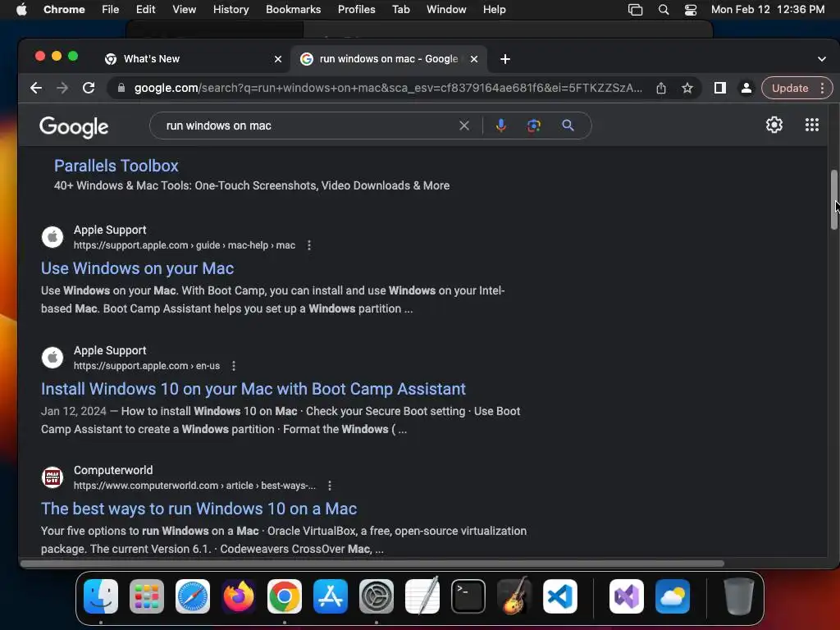View site information lock icon

point(121,88)
